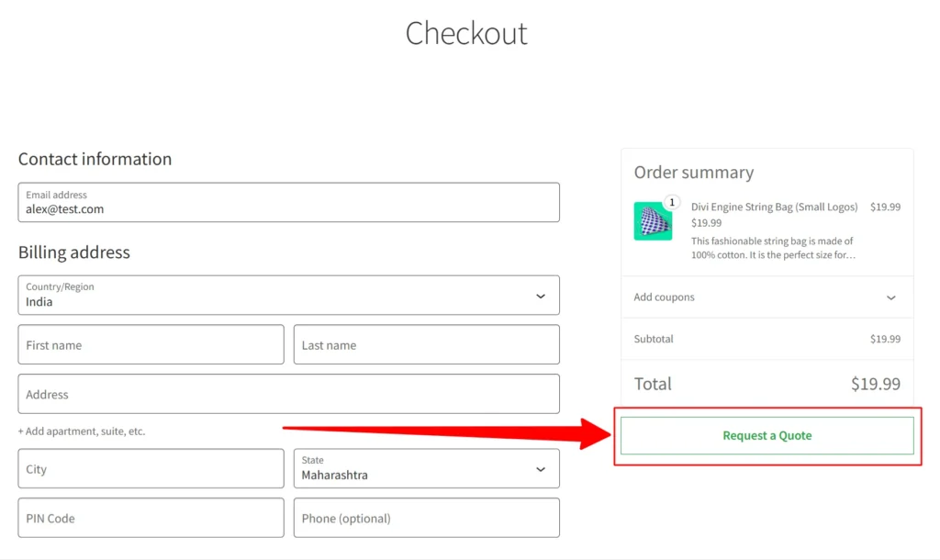Open the Country/Region dropdown chevron

tap(541, 295)
